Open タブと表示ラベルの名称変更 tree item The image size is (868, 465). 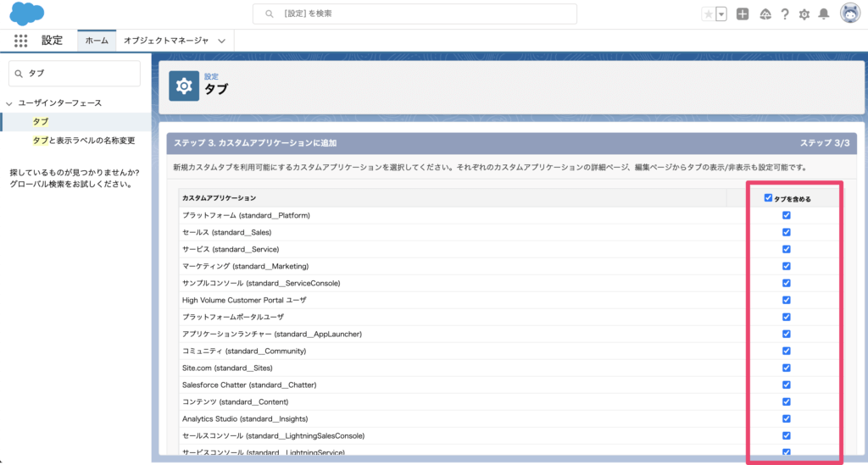tap(84, 141)
